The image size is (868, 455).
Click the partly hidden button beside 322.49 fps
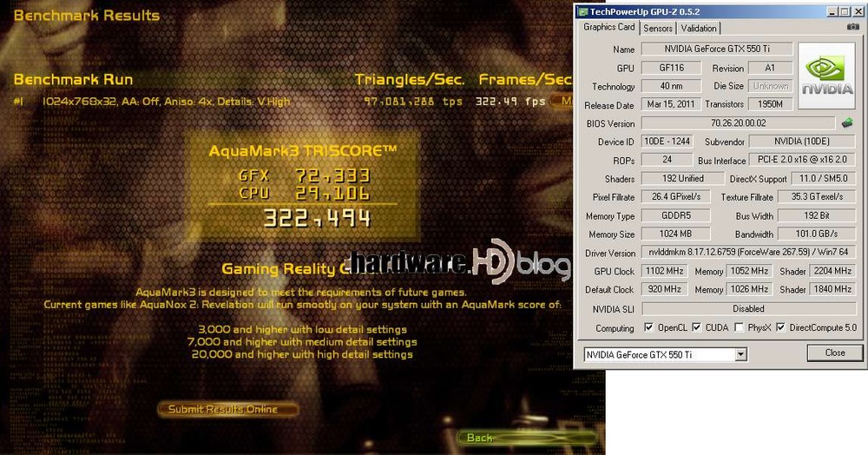[562, 102]
